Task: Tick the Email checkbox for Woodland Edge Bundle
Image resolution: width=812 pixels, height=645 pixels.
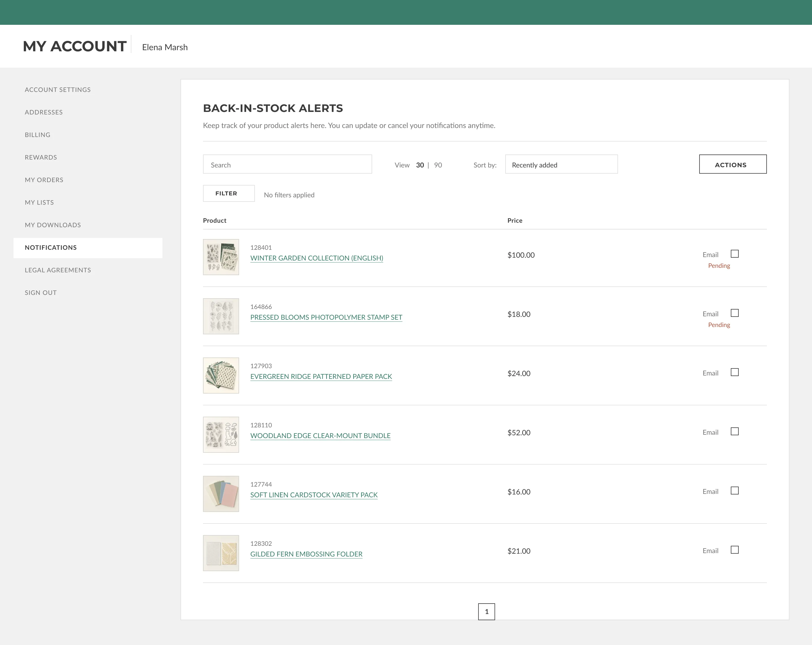Action: [x=734, y=431]
